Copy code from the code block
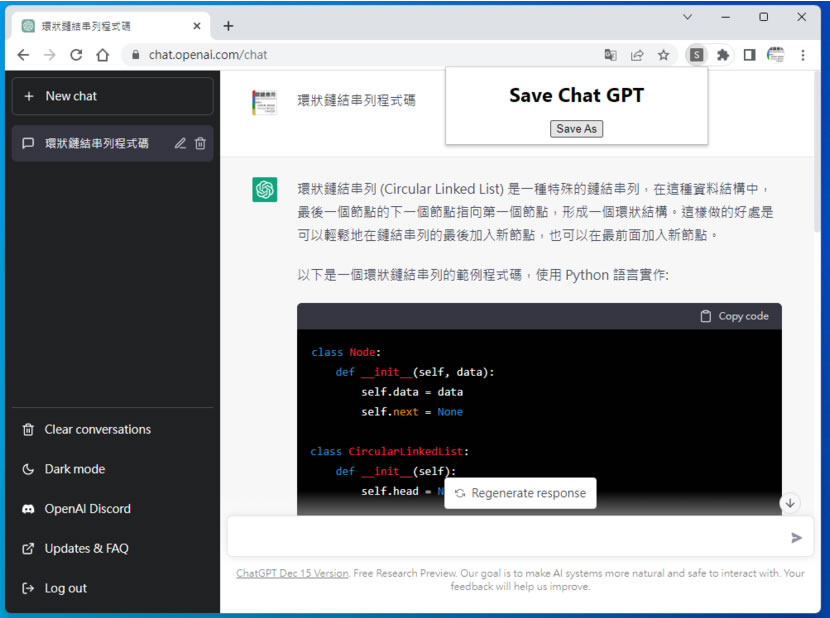830x618 pixels. click(x=734, y=316)
